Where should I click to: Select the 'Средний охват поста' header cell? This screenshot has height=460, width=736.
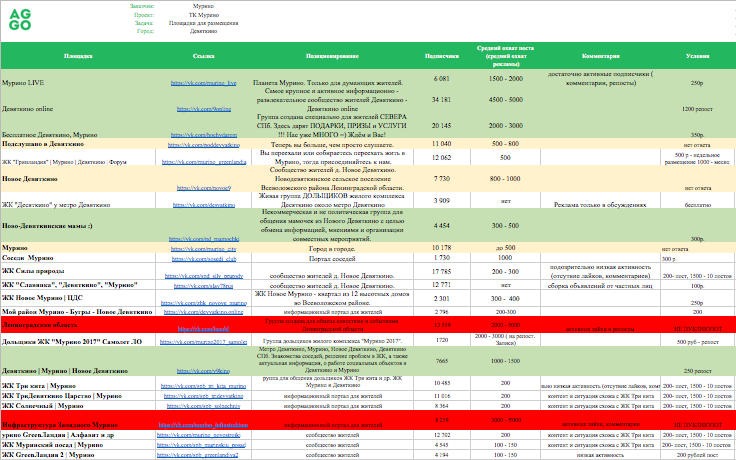coord(505,56)
